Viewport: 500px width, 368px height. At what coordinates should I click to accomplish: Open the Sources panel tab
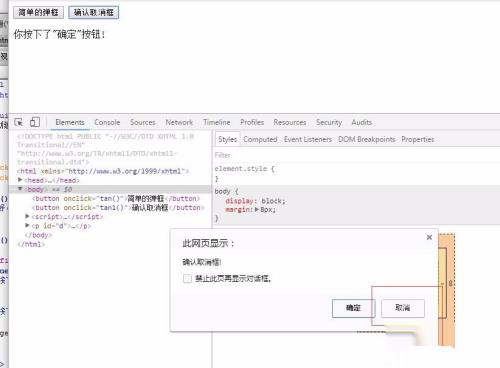tap(143, 122)
